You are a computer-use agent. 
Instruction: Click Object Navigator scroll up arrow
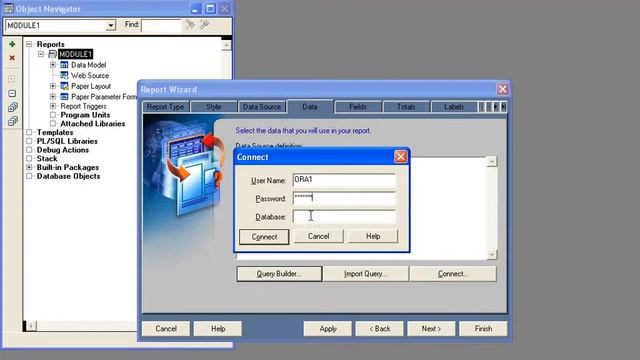[227, 45]
